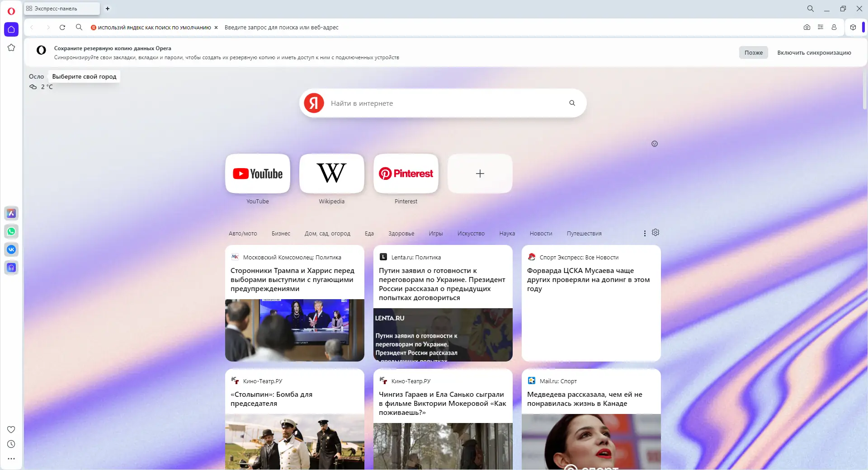Switch news feed to Здоровье
Viewport: 868px width, 470px height.
401,234
